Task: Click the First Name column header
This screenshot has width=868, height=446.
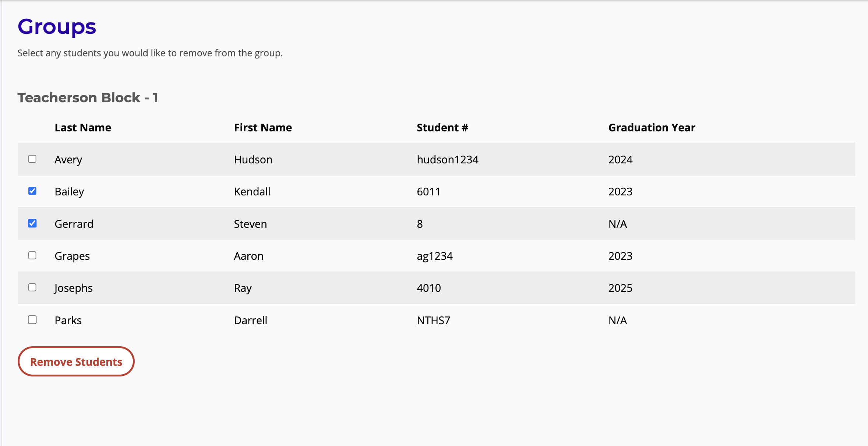Action: (x=263, y=128)
